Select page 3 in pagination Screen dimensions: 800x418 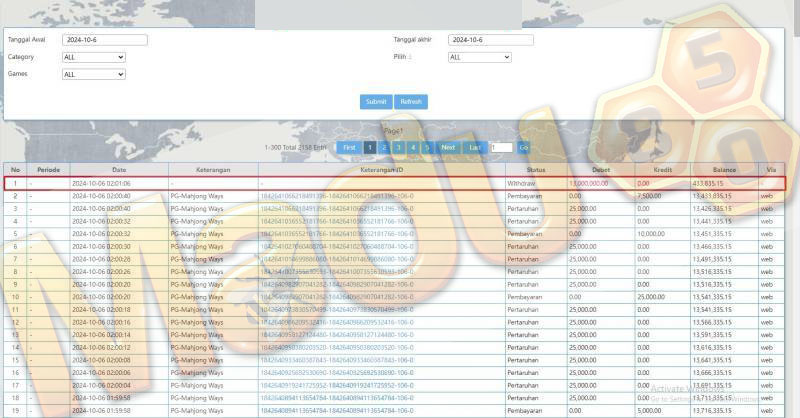click(398, 147)
